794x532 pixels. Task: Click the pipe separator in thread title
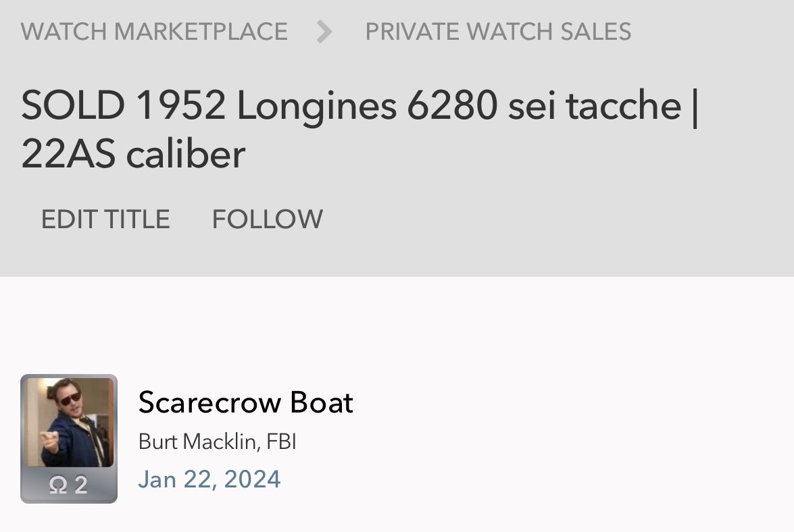point(695,106)
